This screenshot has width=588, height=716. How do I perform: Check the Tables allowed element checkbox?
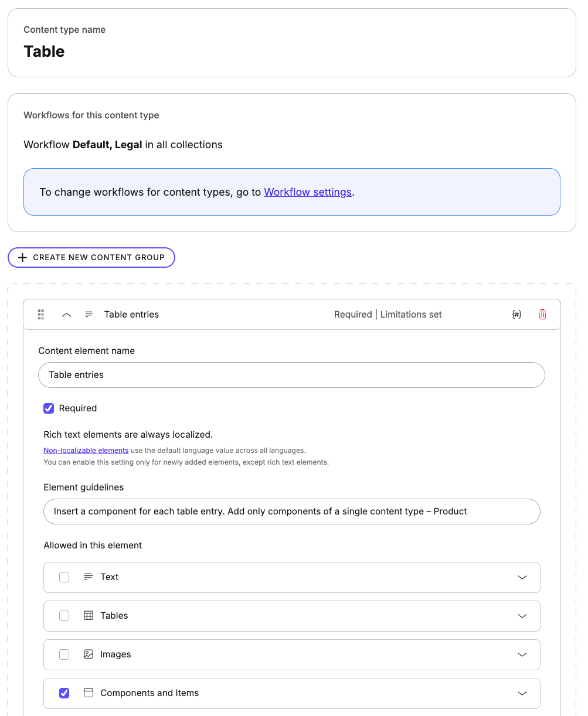[64, 615]
